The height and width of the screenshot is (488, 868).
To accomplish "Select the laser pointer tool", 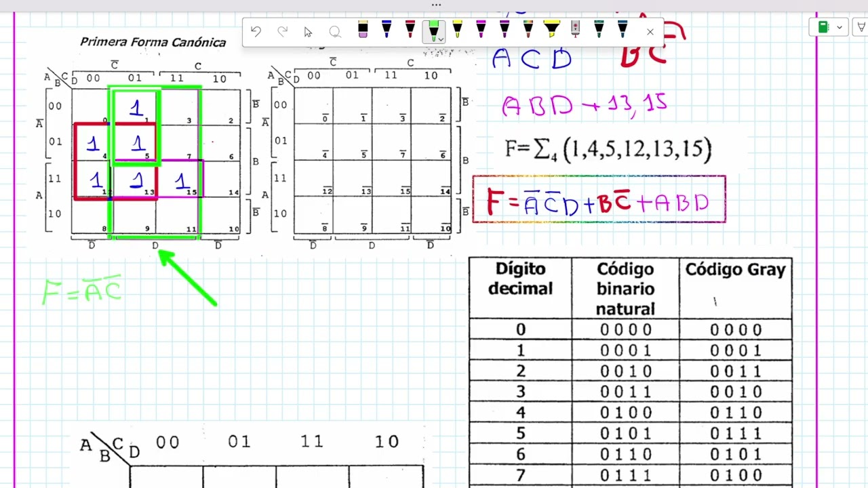I will (575, 29).
